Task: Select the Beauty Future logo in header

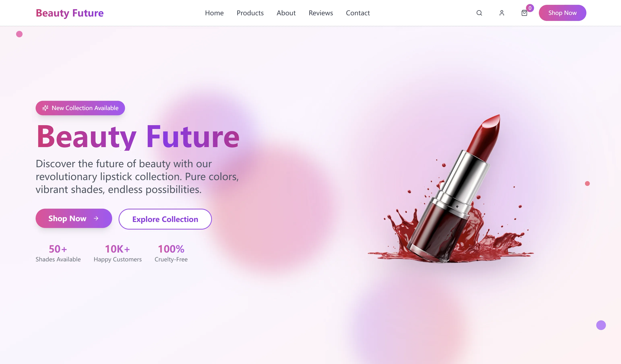Action: [70, 13]
